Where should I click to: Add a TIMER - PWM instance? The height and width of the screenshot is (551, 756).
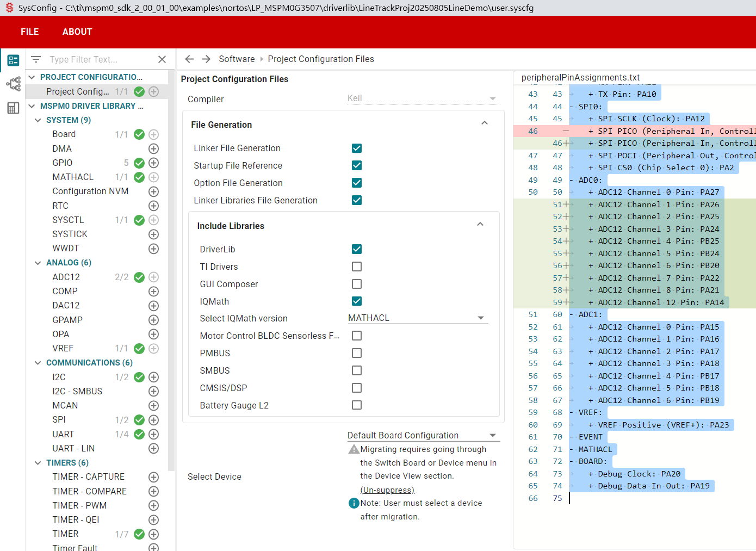tap(154, 505)
